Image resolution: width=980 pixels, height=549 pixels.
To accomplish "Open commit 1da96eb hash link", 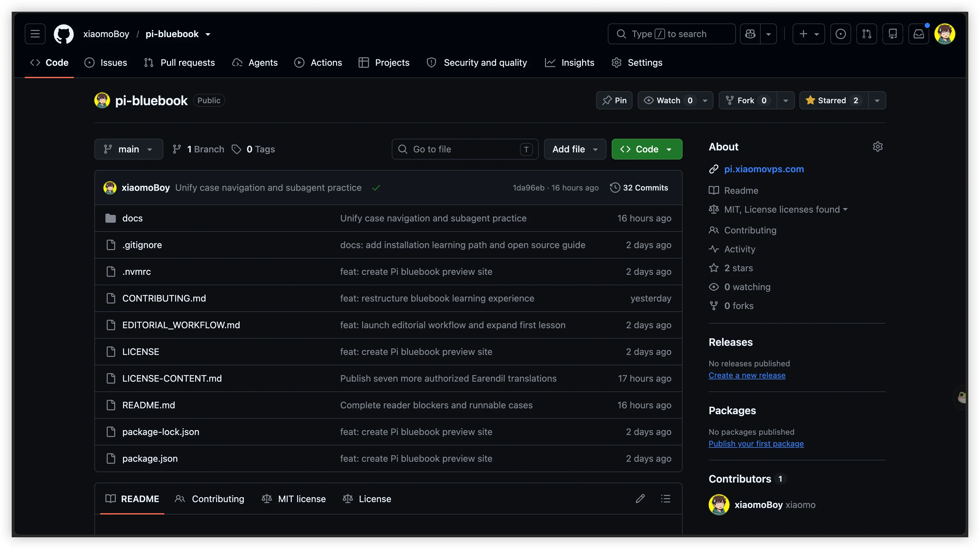I will tap(528, 188).
